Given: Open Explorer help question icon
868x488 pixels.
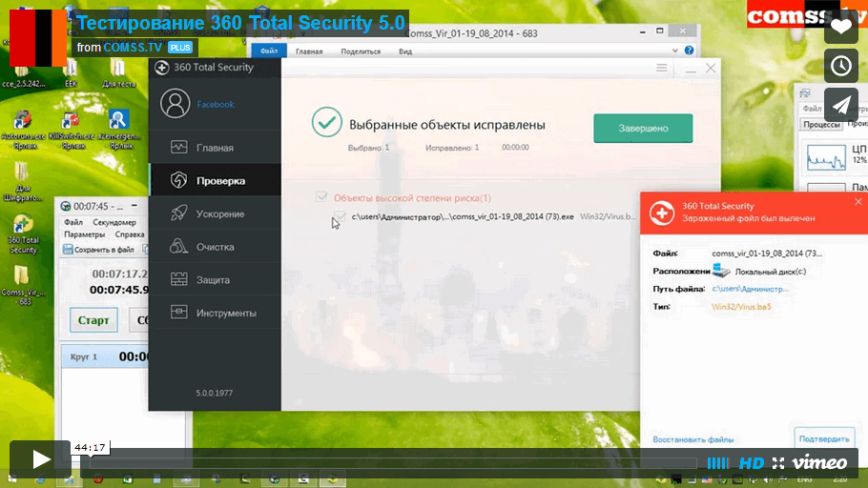Looking at the screenshot, I should 689,51.
